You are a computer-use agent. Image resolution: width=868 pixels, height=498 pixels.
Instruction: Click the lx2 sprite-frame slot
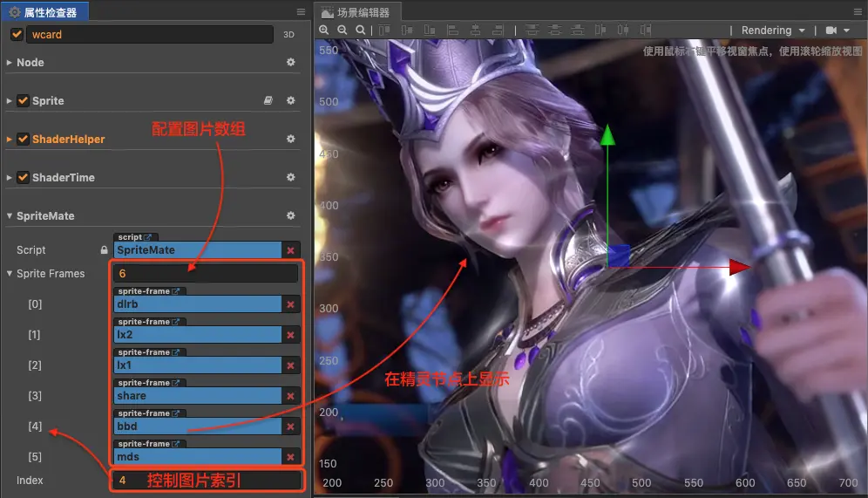click(198, 335)
